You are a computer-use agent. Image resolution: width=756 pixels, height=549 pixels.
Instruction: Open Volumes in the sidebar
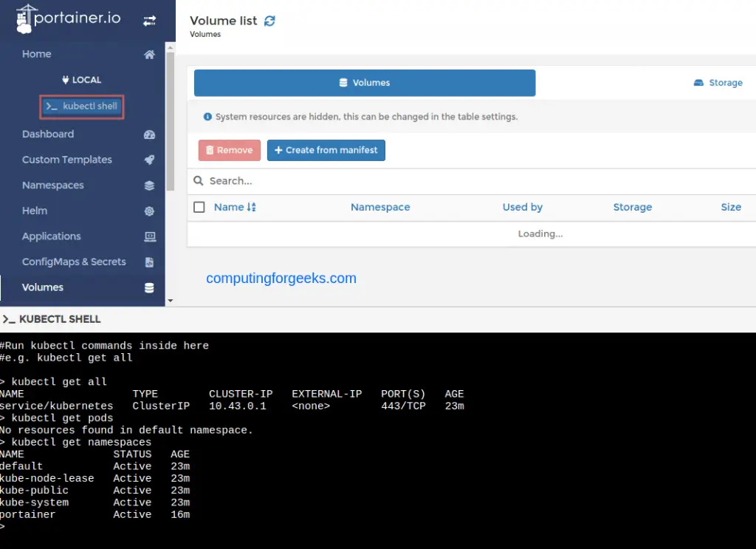point(42,287)
